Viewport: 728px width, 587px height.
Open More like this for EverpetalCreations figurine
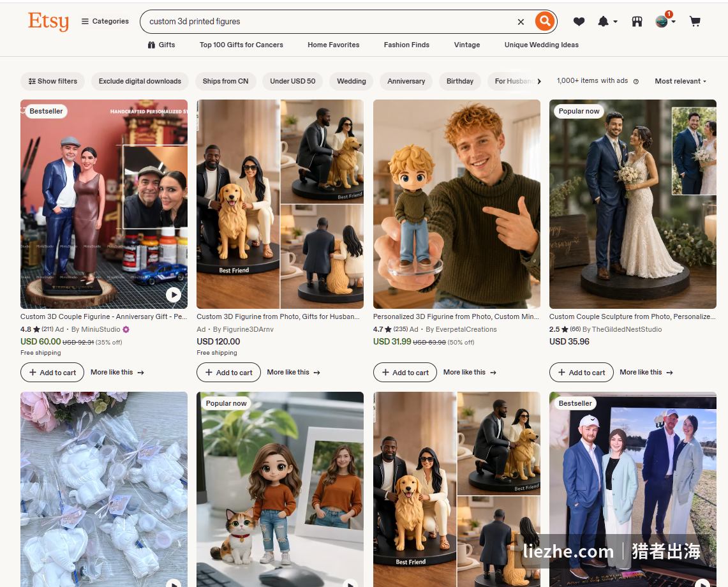pyautogui.click(x=470, y=373)
